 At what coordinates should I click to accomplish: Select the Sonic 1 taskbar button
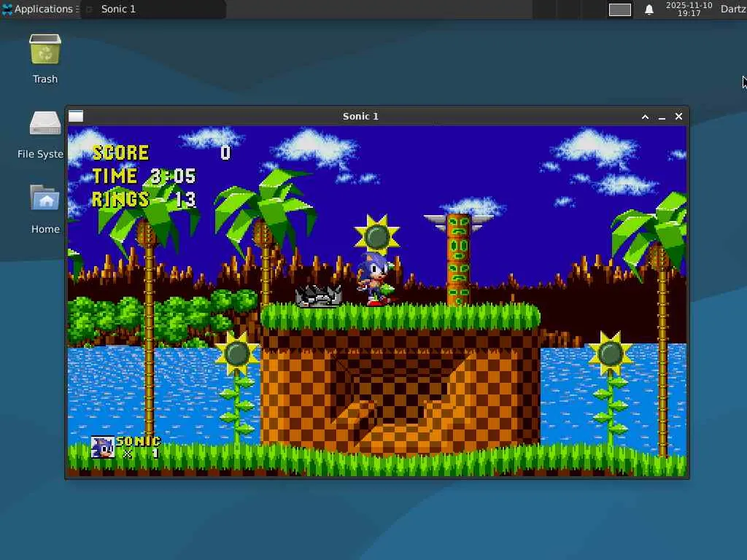(153, 9)
